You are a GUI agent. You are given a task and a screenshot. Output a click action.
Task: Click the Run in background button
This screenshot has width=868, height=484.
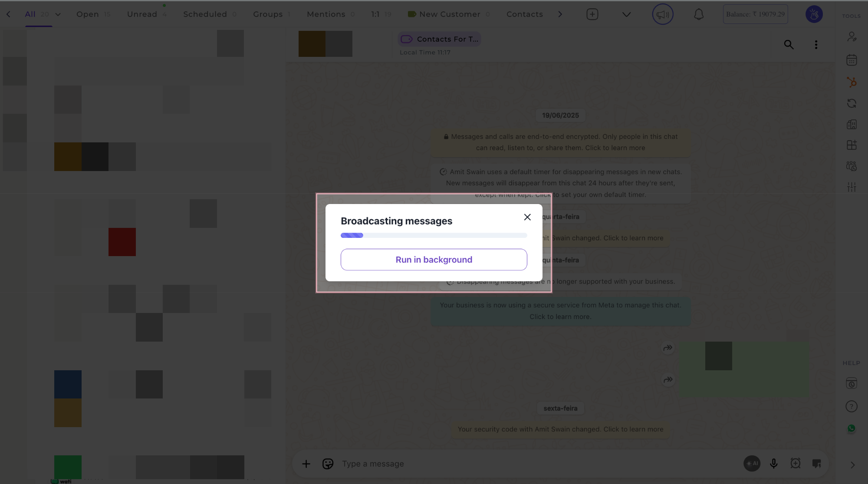(x=434, y=259)
